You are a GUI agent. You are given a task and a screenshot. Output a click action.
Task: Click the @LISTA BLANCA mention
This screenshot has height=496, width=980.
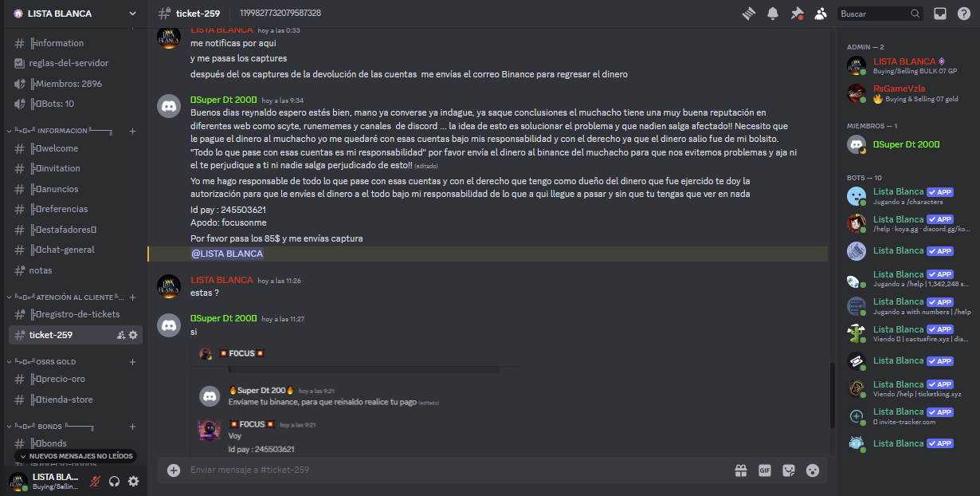227,254
